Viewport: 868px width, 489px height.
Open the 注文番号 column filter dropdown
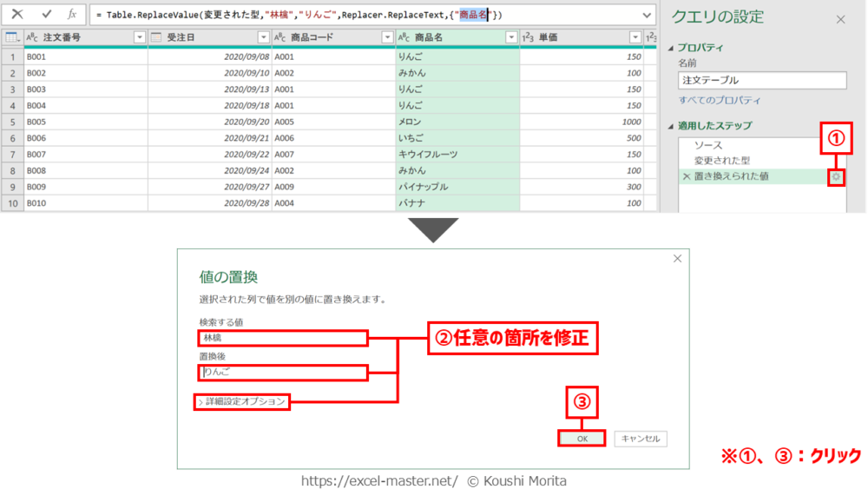tap(139, 37)
